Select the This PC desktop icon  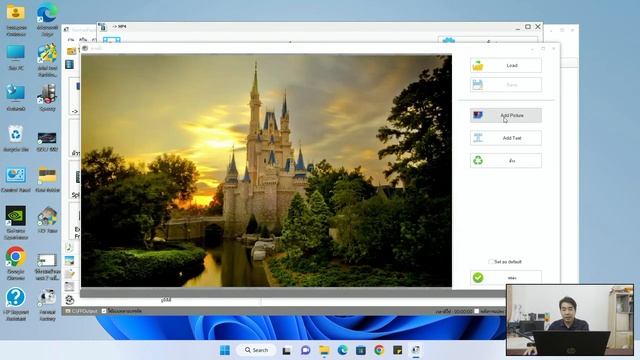[x=16, y=58]
